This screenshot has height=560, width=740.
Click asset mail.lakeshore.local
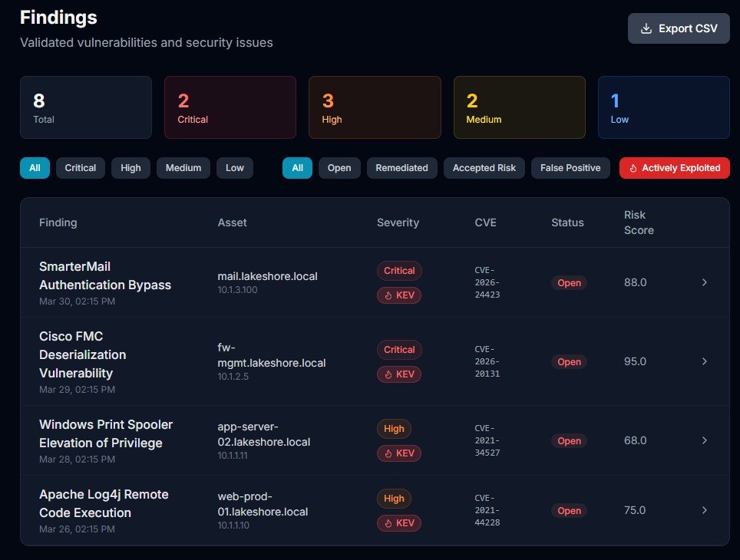268,276
